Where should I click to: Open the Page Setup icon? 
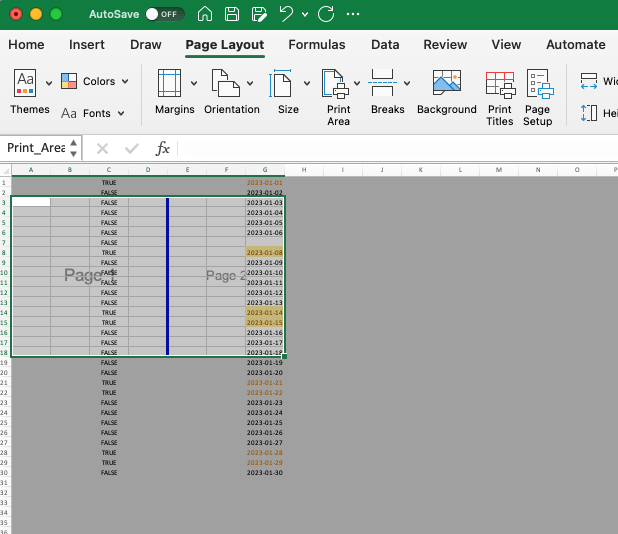[540, 84]
